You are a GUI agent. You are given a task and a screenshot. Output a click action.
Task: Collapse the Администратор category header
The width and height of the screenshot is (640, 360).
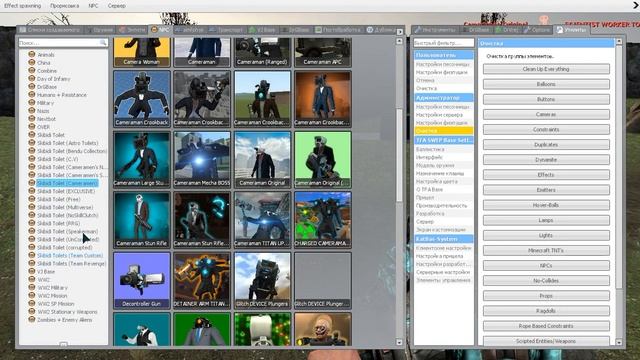(x=444, y=98)
